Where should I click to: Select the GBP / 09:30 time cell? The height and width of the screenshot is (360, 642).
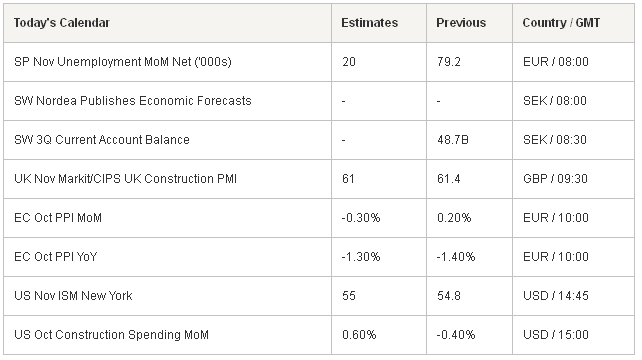click(555, 179)
